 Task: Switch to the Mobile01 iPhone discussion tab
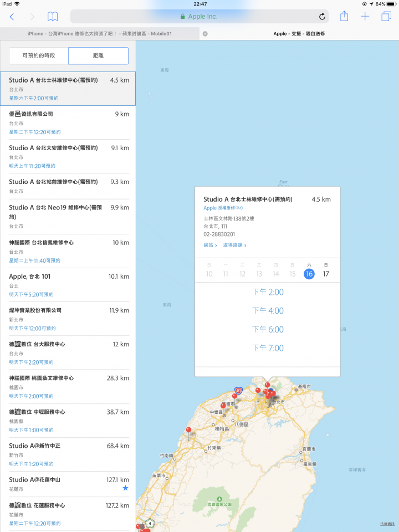[x=100, y=34]
